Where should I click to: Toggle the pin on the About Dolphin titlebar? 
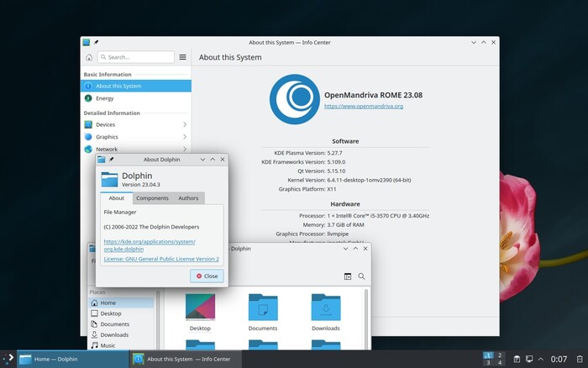(x=112, y=160)
